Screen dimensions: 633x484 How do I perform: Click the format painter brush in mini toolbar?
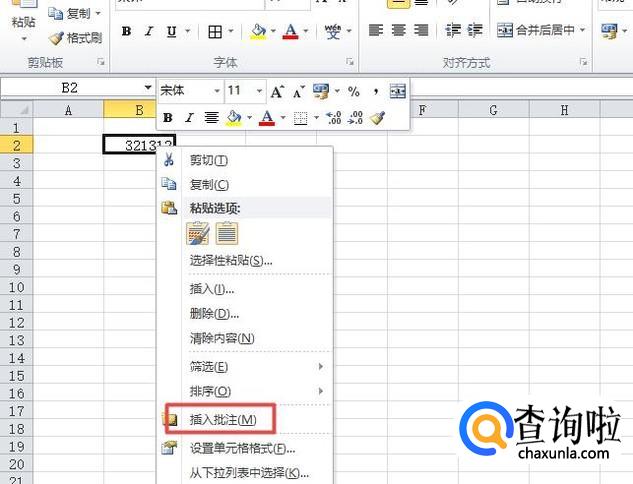point(377,118)
